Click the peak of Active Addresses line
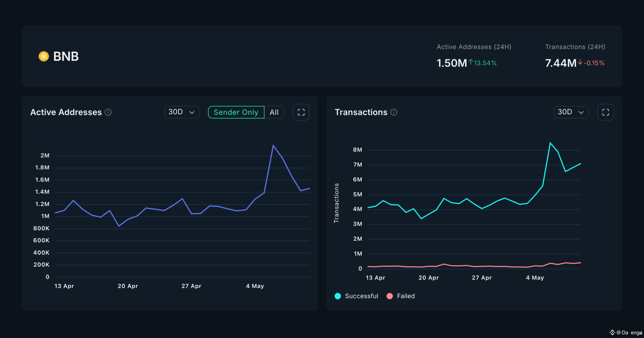 click(273, 145)
